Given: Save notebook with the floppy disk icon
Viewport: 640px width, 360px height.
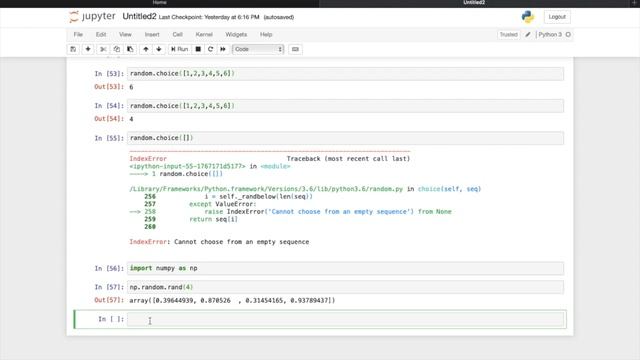Looking at the screenshot, I should [73, 49].
